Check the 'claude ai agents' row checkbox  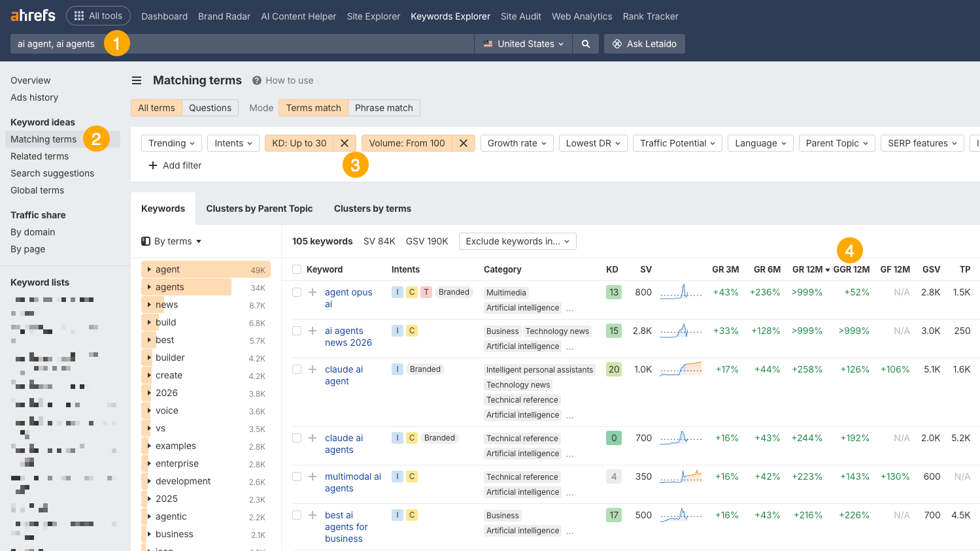point(297,438)
